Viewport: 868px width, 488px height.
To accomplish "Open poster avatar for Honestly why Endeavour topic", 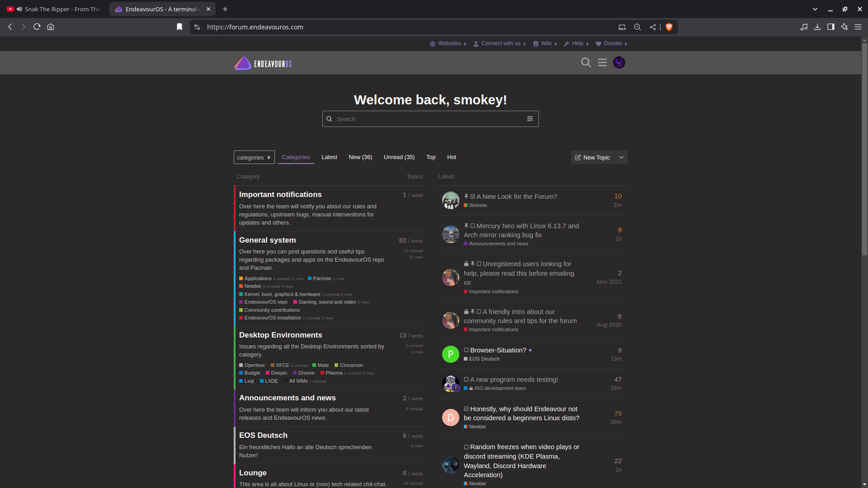I will pos(451,418).
